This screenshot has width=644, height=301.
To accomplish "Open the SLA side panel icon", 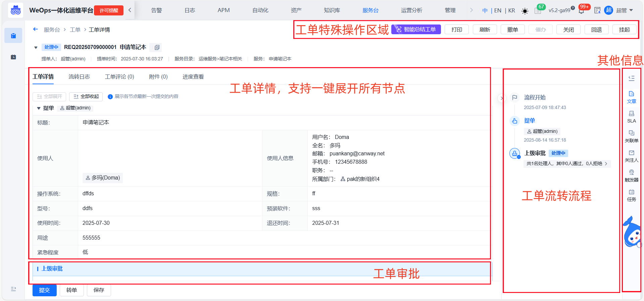I will [631, 116].
